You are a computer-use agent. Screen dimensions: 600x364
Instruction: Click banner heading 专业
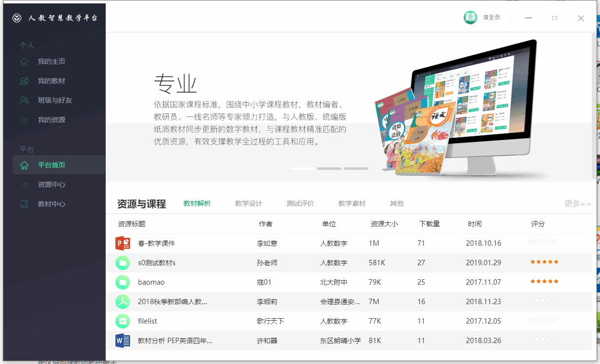coord(175,84)
